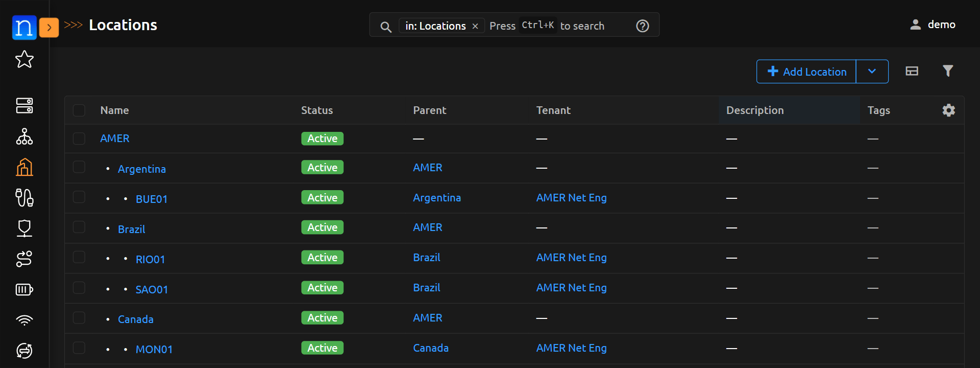Viewport: 980px width, 368px height.
Task: Click the power battery icon in sidebar
Action: coord(24,290)
